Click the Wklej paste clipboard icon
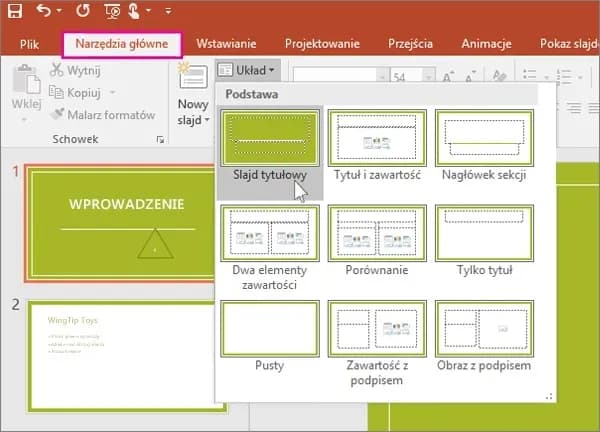Screen dimensions: 600x432 click(24, 80)
